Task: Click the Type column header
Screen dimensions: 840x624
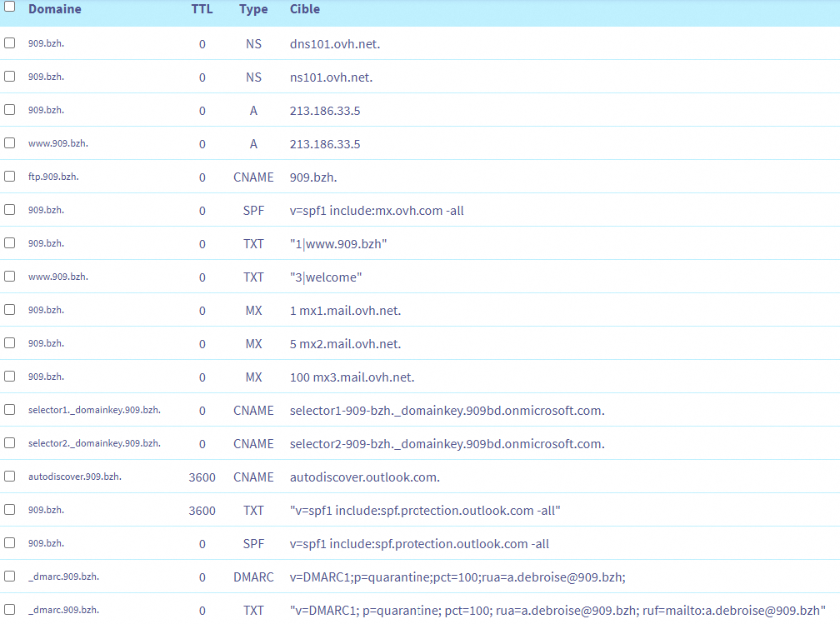Action: [x=253, y=9]
